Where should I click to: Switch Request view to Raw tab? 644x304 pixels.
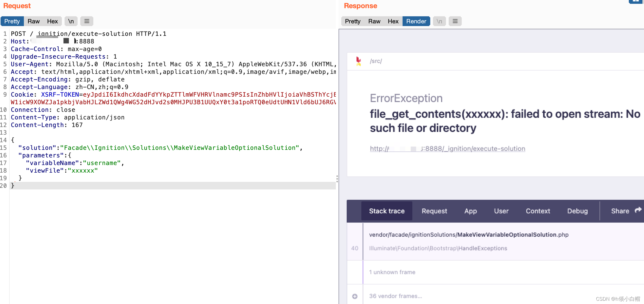coord(34,21)
